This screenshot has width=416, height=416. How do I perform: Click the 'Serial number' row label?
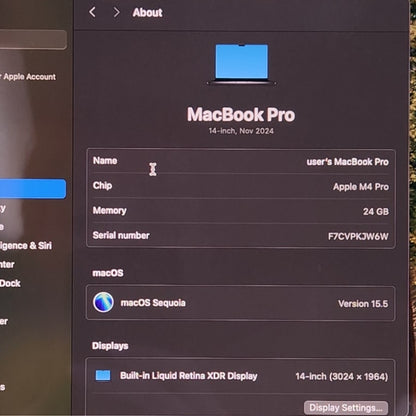(121, 235)
